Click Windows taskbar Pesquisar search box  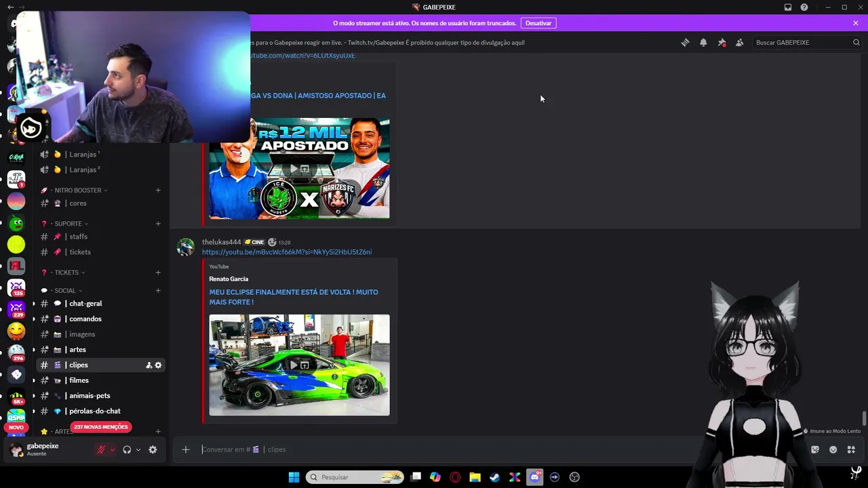[355, 477]
